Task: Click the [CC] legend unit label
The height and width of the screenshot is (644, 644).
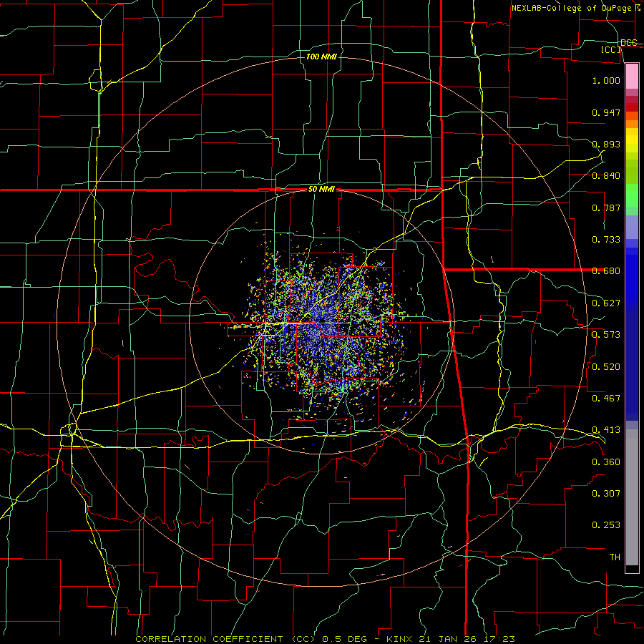Action: (x=611, y=49)
